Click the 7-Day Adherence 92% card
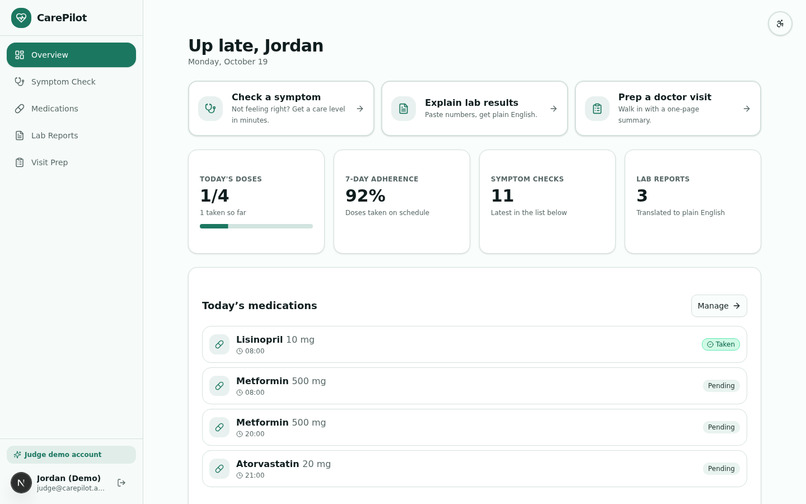Screen dimensions: 806x504 point(401,202)
